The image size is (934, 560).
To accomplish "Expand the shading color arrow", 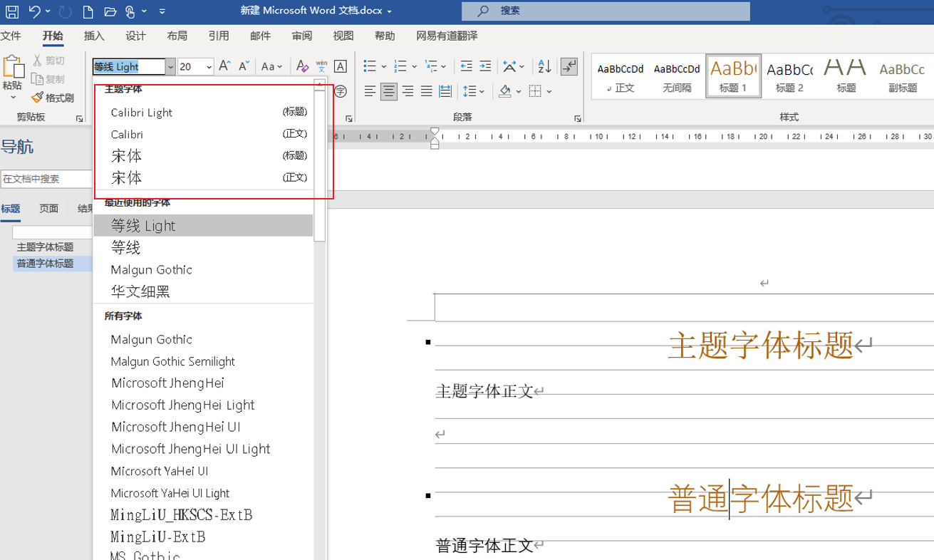I will click(519, 91).
